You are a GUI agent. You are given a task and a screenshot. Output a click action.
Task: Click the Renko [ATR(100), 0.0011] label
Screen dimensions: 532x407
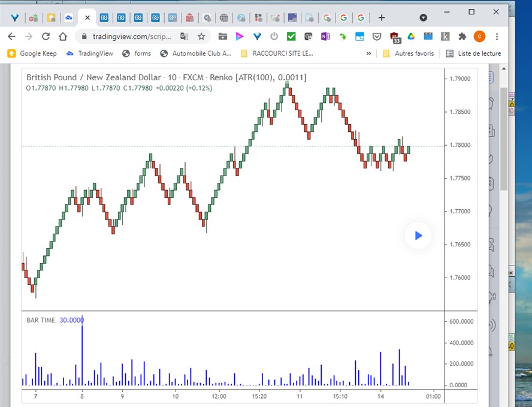[258, 77]
